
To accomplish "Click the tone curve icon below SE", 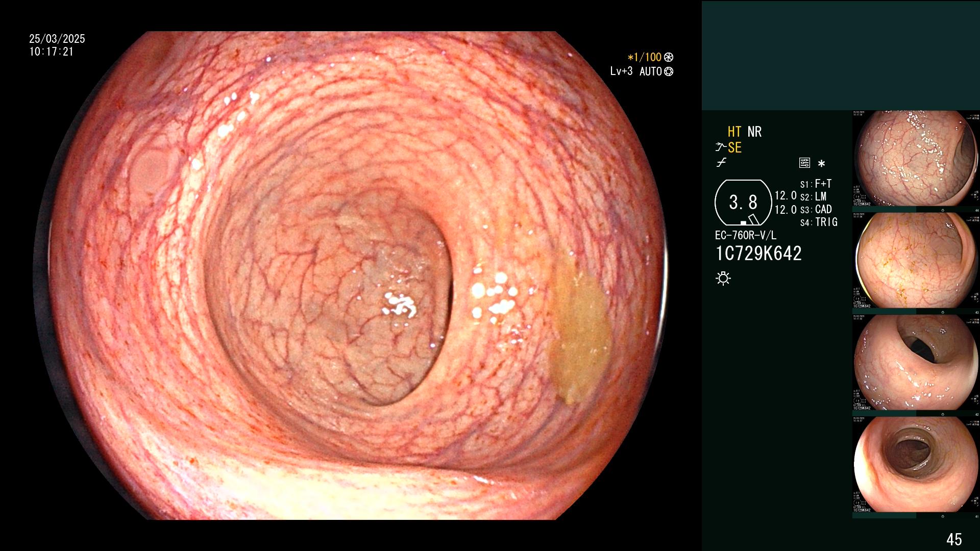I will [721, 163].
